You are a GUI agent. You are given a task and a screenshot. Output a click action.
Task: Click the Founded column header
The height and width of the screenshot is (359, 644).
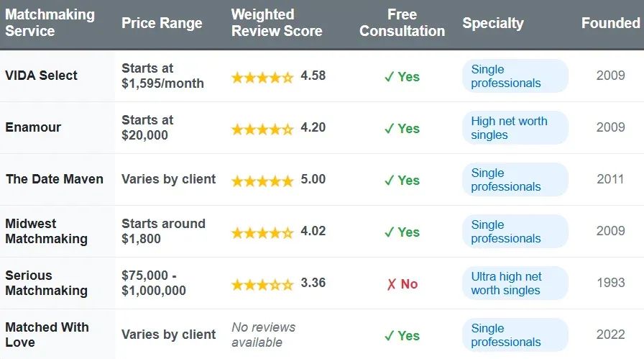(610, 23)
